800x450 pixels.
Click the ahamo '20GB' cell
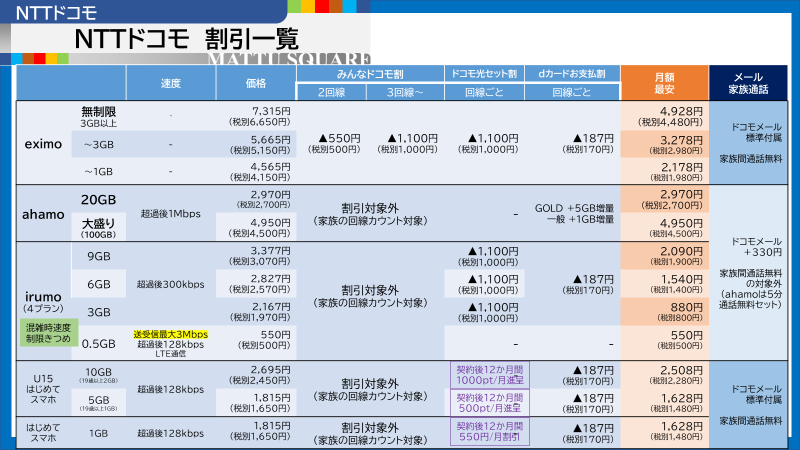[x=98, y=199]
